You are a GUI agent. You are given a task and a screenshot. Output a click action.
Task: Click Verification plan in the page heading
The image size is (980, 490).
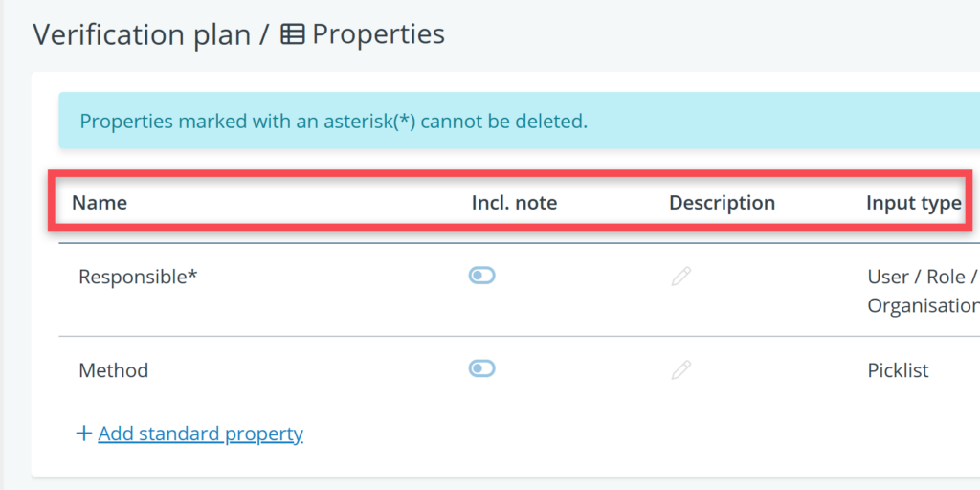point(145,35)
